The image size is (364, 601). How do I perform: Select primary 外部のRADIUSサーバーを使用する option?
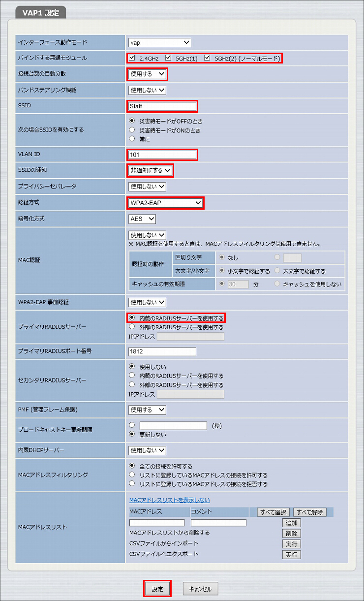(x=132, y=327)
